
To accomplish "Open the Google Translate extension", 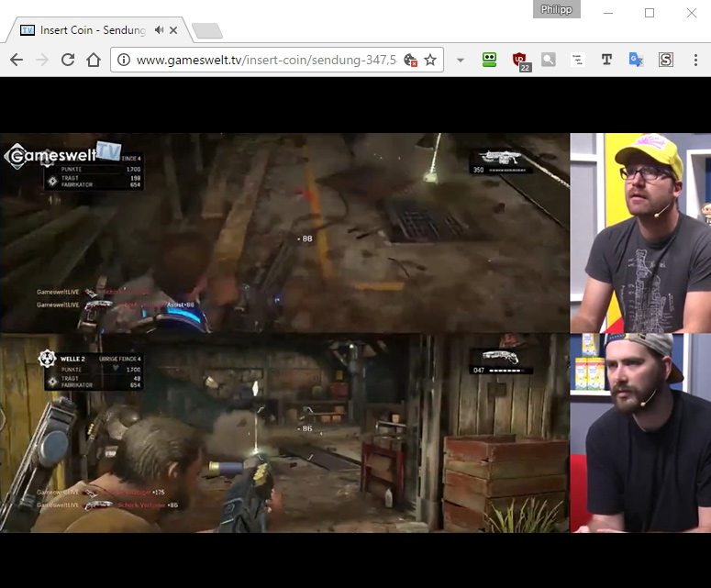I will (636, 60).
